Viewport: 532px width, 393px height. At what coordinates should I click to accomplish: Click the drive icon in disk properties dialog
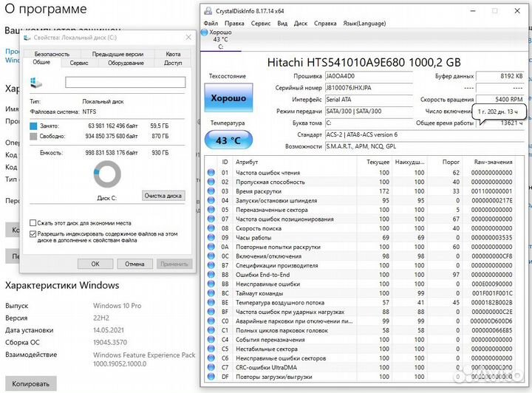(x=36, y=83)
